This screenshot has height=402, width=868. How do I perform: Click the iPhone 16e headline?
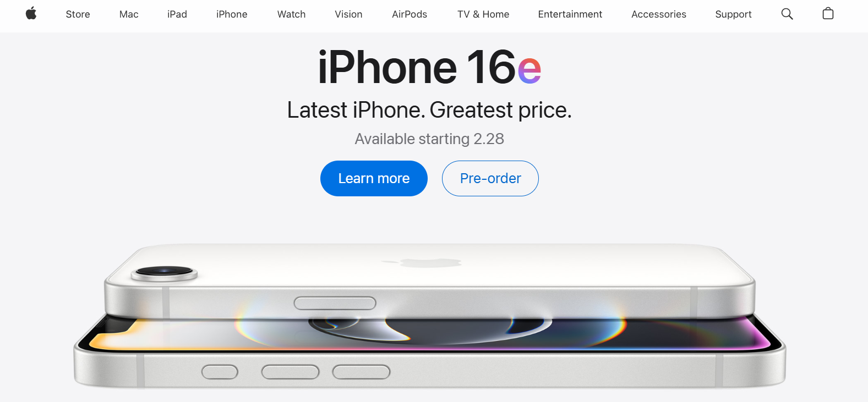[429, 68]
